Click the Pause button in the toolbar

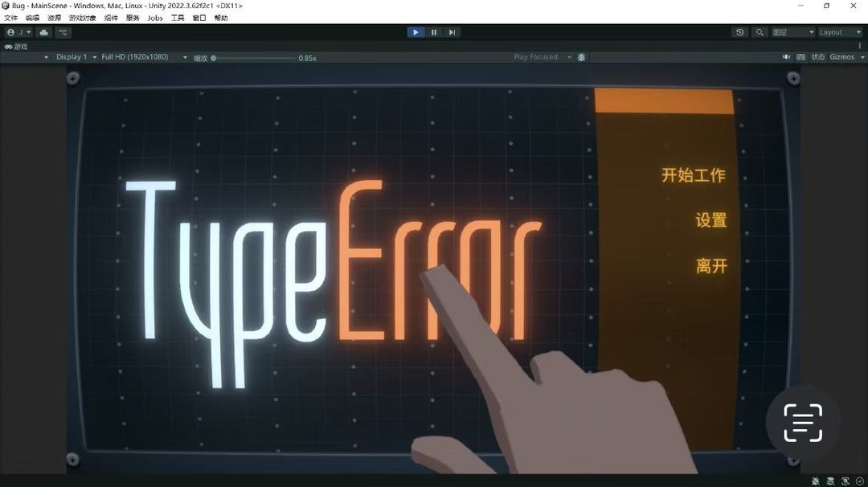coord(434,32)
